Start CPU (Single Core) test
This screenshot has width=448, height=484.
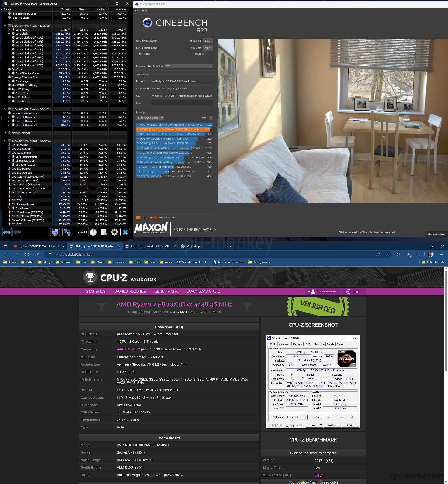coord(208,48)
